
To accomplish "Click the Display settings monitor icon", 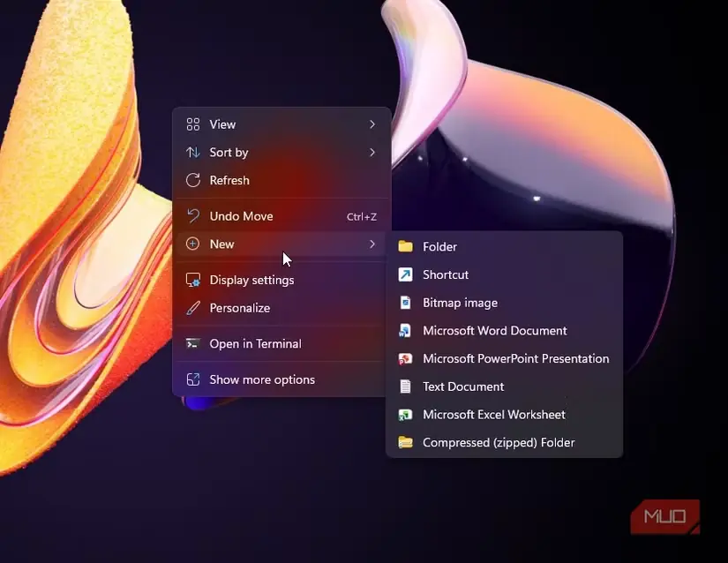I will pyautogui.click(x=192, y=280).
